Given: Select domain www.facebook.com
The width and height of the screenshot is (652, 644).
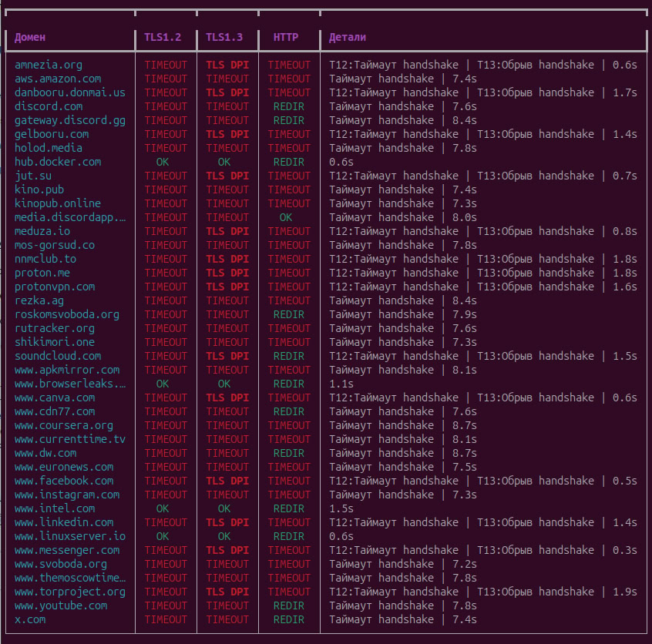Looking at the screenshot, I should coord(64,481).
